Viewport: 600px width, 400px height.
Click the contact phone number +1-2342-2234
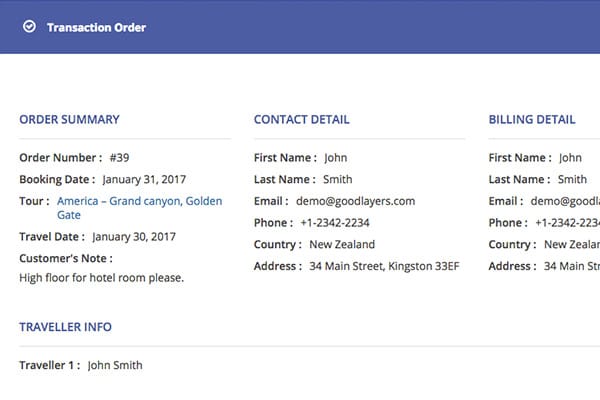tap(348, 223)
